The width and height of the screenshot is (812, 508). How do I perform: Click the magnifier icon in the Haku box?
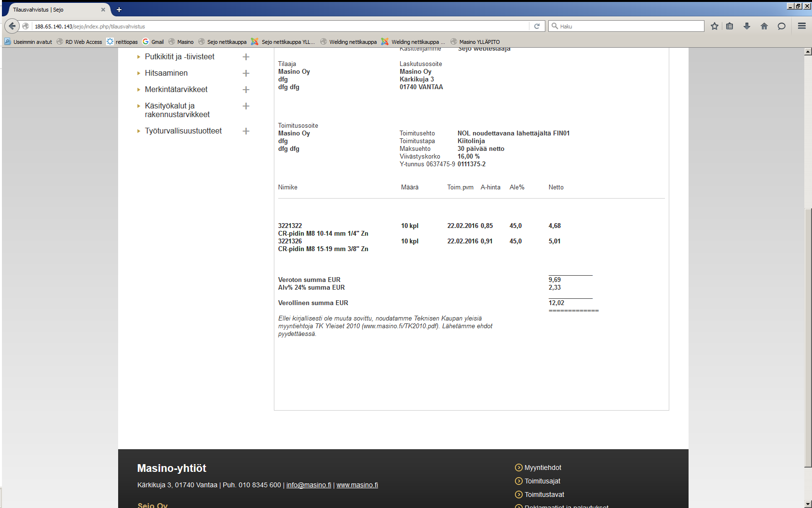coord(555,26)
